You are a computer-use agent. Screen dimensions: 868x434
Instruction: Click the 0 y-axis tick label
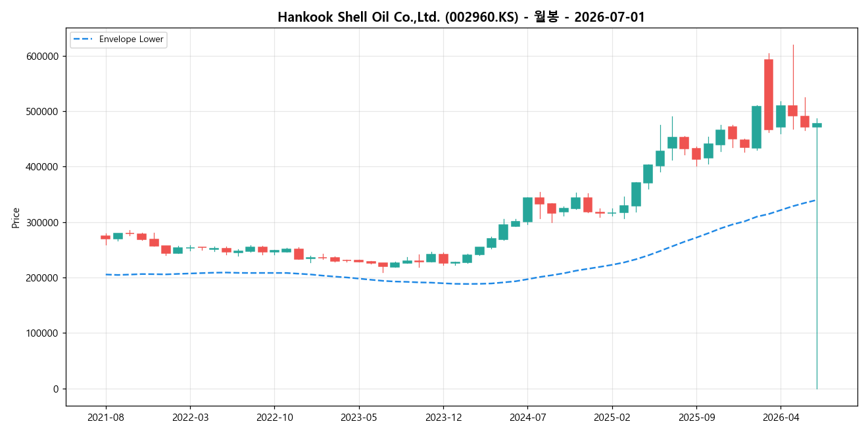(57, 389)
